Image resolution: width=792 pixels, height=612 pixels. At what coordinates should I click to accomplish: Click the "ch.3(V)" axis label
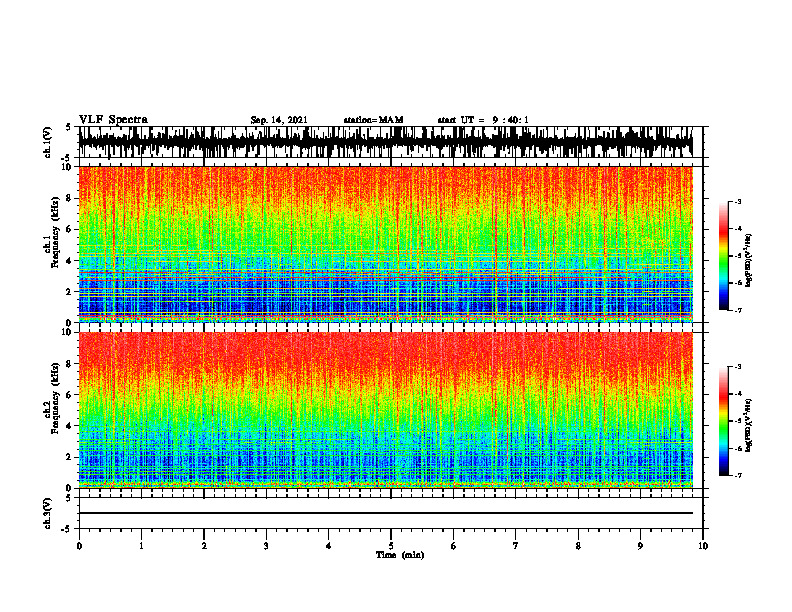(x=47, y=513)
